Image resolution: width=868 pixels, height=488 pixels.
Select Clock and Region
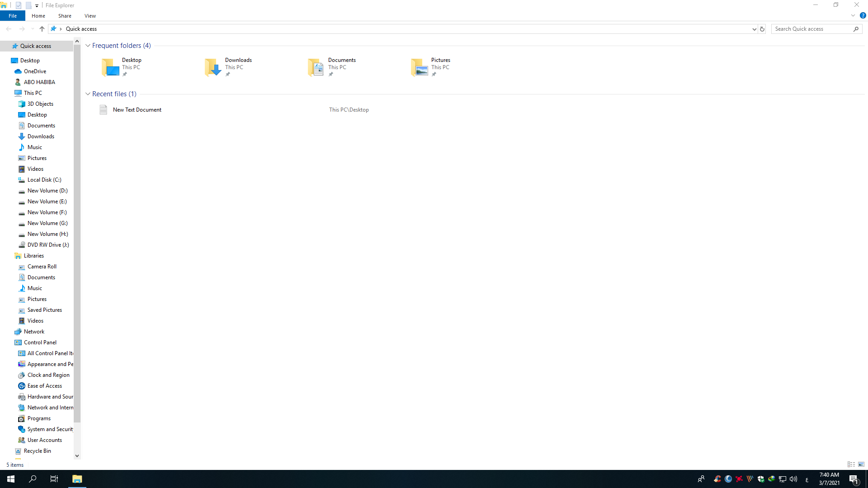48,375
